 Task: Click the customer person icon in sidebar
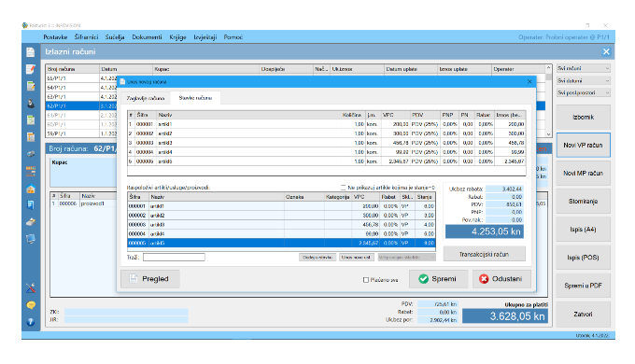(x=31, y=104)
